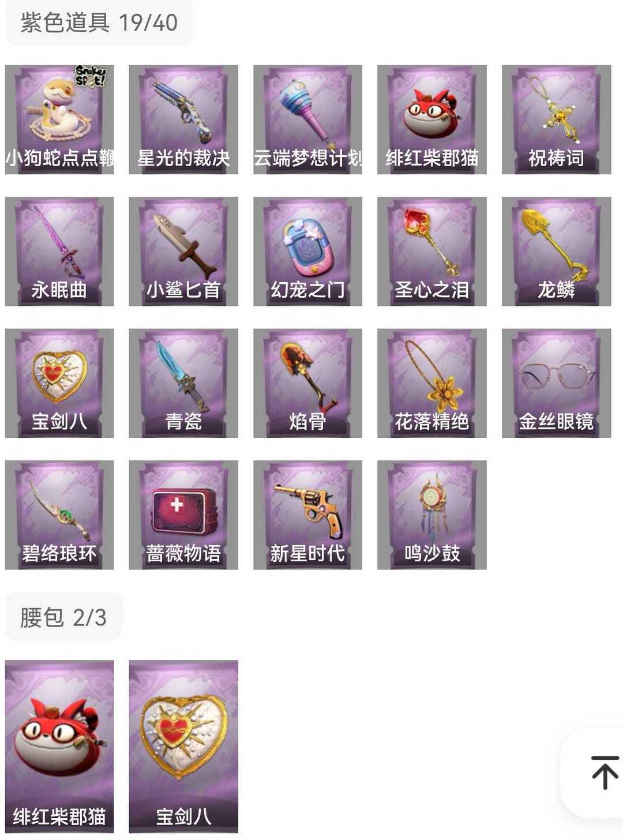Pick the 小鲨匕首 dagger card
Image resolution: width=623 pixels, height=840 pixels.
click(183, 252)
